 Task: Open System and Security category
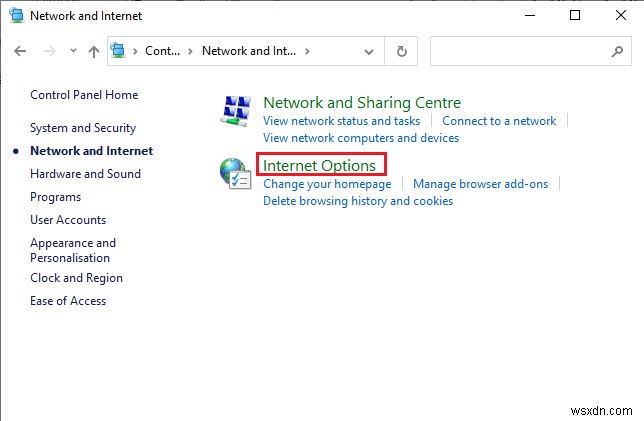coord(83,128)
